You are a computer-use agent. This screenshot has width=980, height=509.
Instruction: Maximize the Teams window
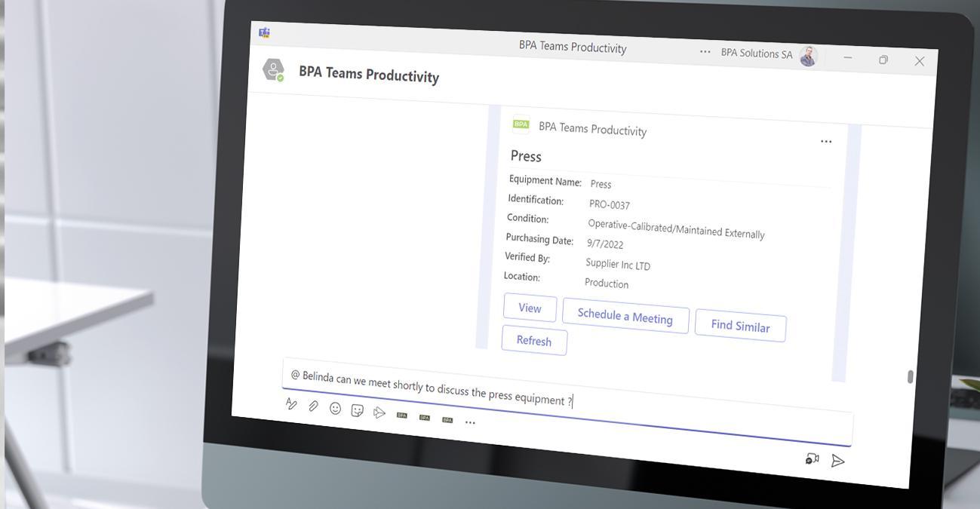[x=883, y=60]
